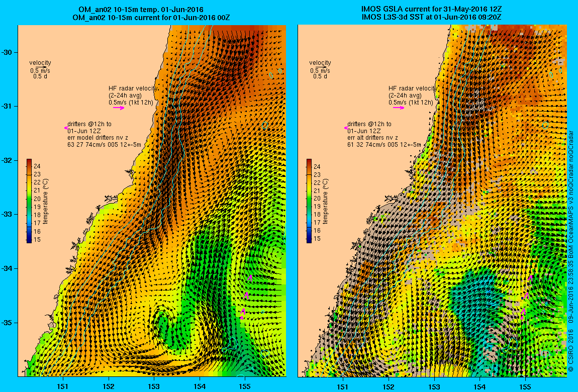Click latitude axis label '-35'
This screenshot has height=392, width=578.
(7, 322)
